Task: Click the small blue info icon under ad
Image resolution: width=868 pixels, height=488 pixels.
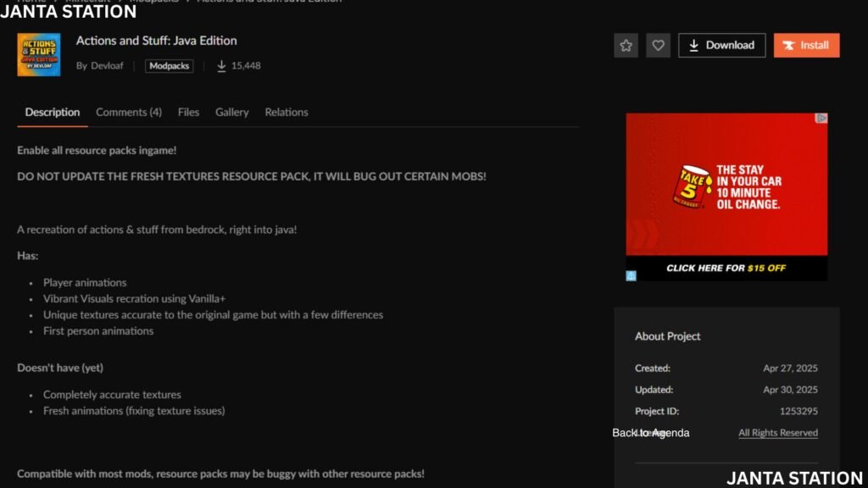Action: click(x=631, y=275)
